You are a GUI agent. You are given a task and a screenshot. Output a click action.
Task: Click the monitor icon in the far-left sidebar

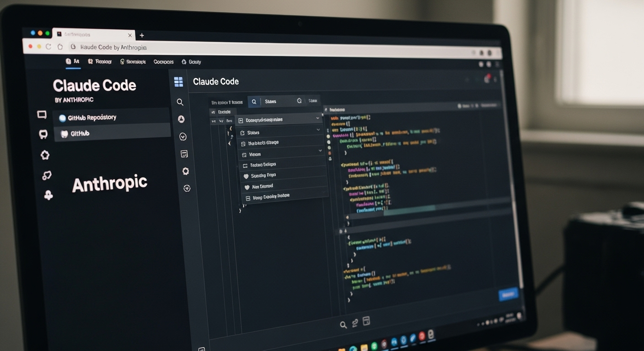[42, 115]
